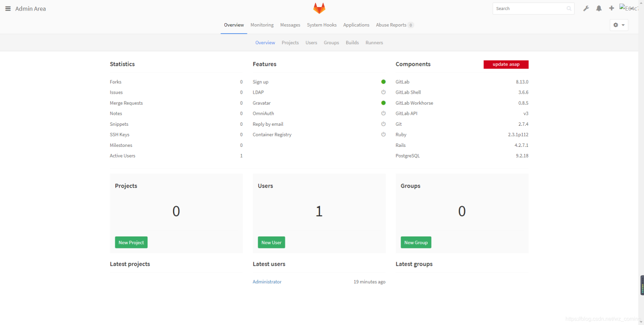
Task: Open the Abuse Reports tab
Action: [395, 25]
